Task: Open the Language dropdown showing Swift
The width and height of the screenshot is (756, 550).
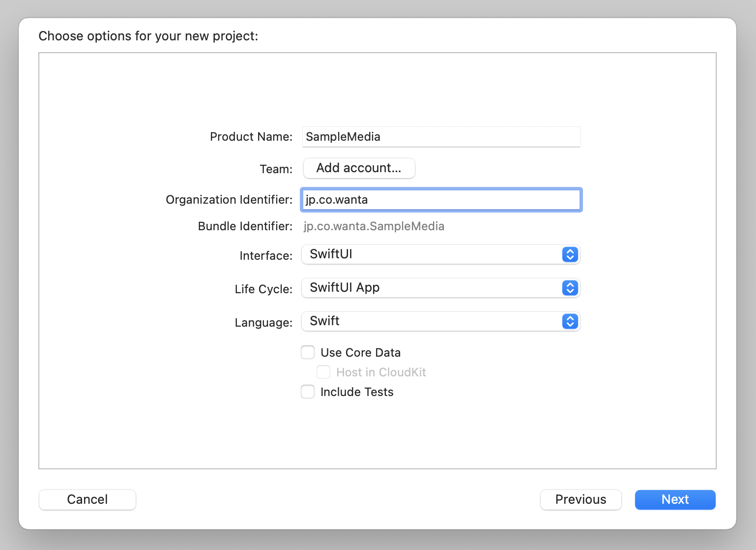Action: 433,321
